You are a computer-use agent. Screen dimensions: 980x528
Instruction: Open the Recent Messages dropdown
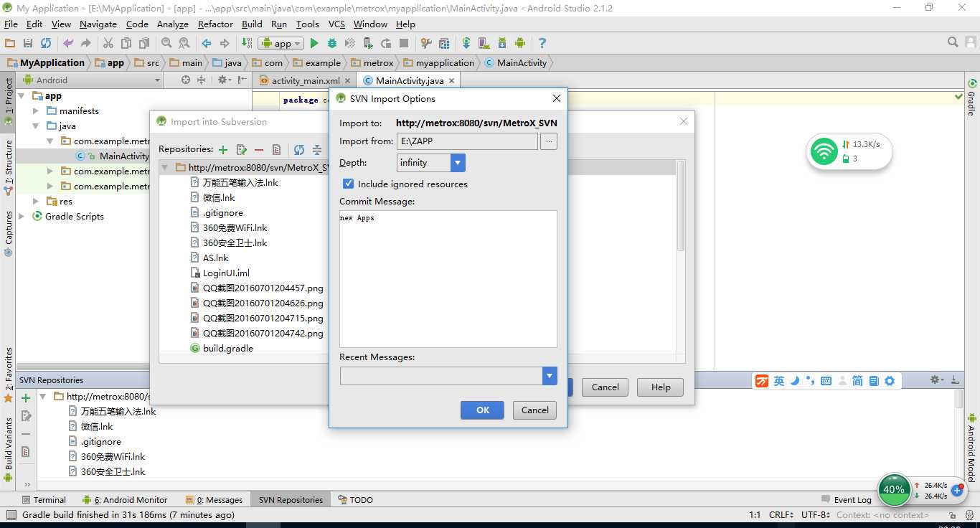[x=550, y=375]
